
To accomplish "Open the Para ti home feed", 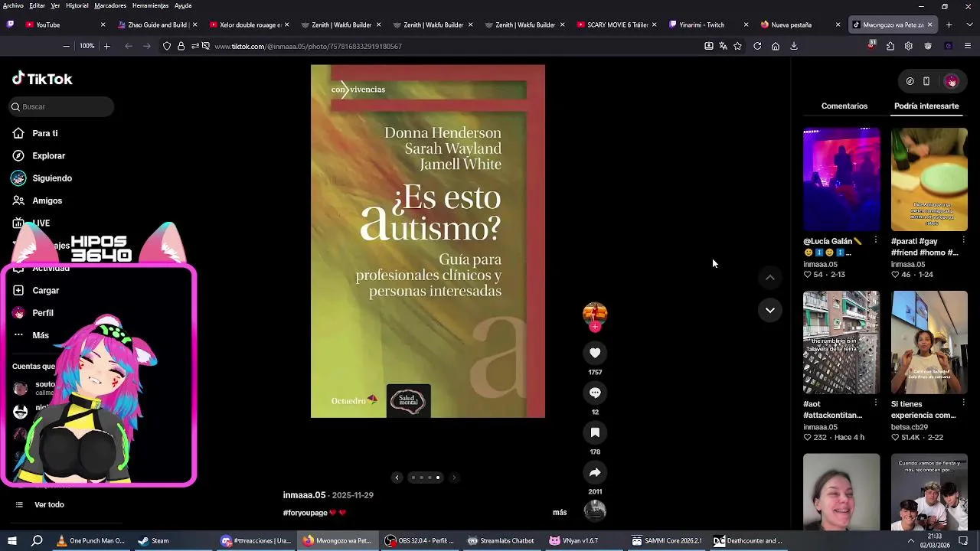I will coord(35,133).
